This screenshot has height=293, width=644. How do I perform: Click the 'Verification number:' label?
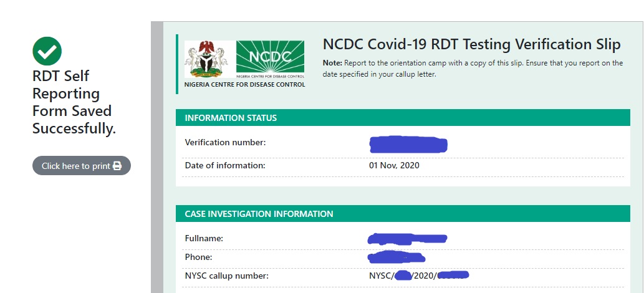point(226,143)
